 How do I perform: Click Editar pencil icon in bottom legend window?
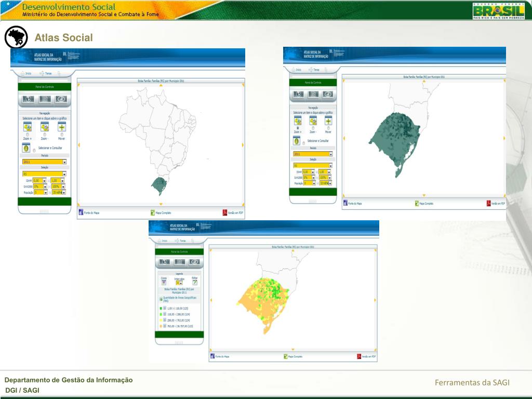tap(195, 282)
